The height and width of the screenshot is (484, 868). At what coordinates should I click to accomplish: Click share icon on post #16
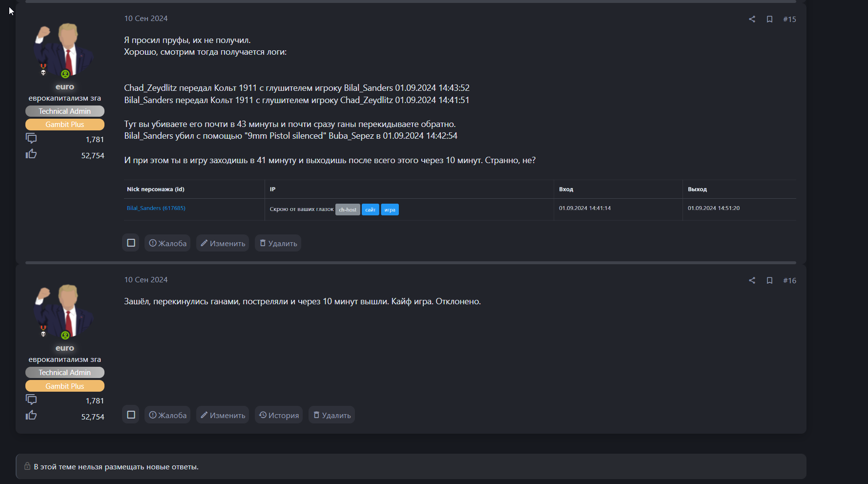(x=752, y=280)
